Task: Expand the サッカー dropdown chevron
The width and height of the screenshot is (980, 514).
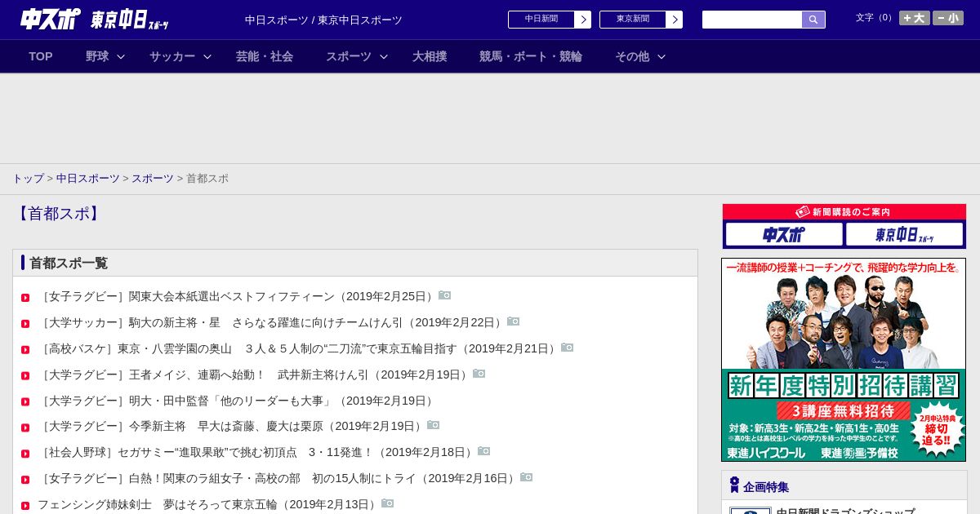Action: pyautogui.click(x=207, y=56)
